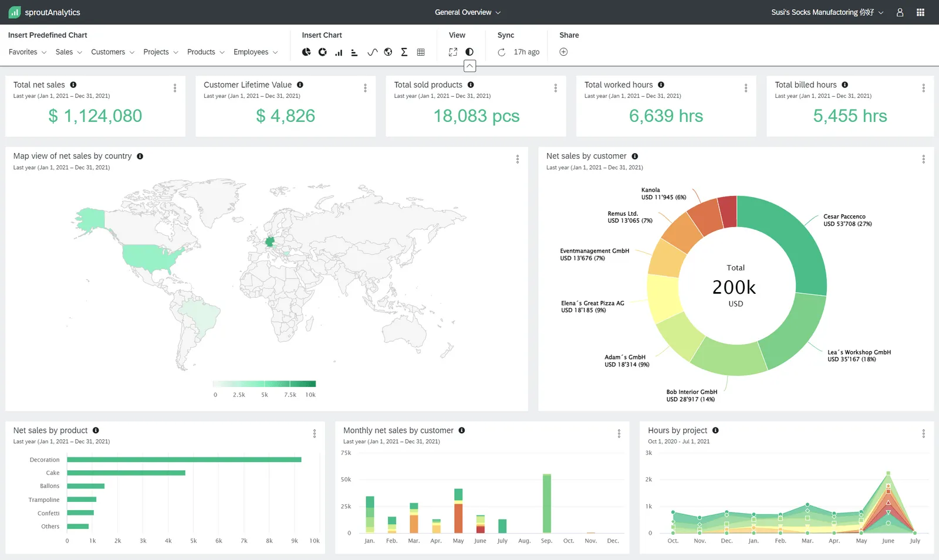Insert a donut chart
This screenshot has height=560, width=939.
coord(322,52)
